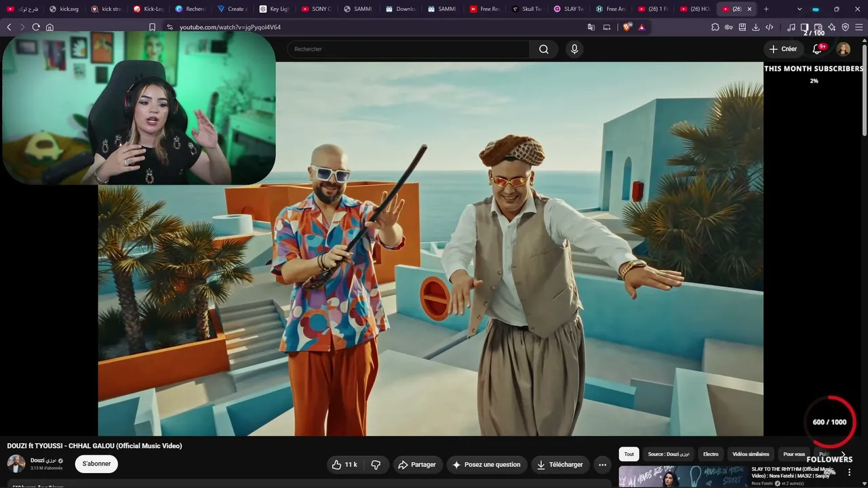Open the Leo AI sparkle icon
The height and width of the screenshot is (488, 868).
point(832,27)
